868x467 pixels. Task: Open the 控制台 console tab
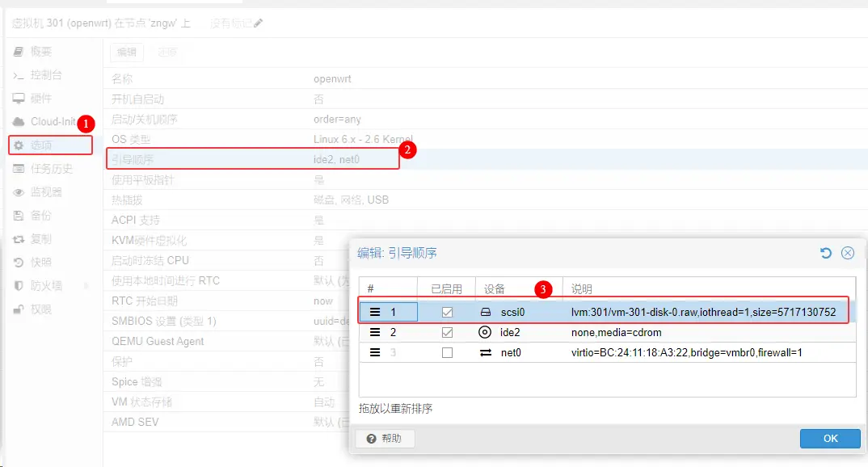[46, 75]
